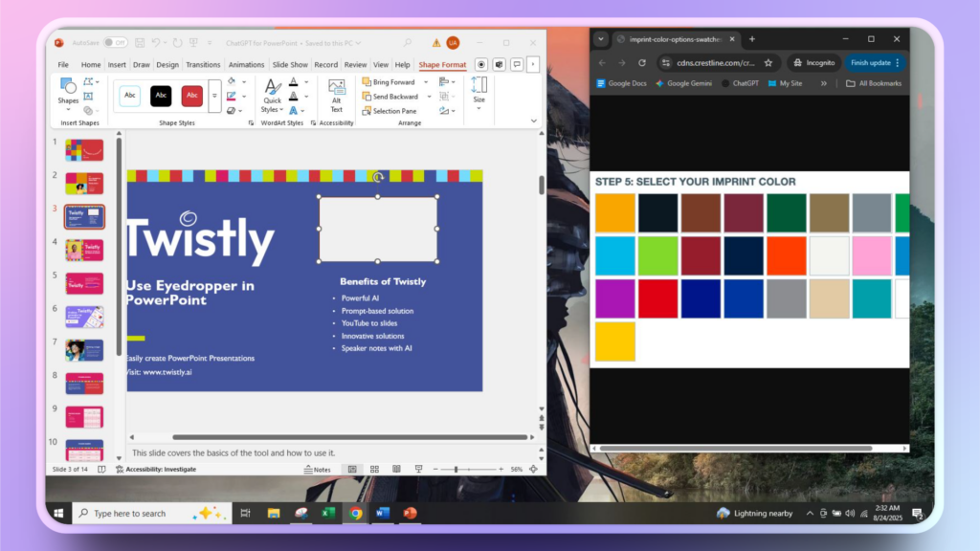Open the Comments pane icon

(x=516, y=64)
